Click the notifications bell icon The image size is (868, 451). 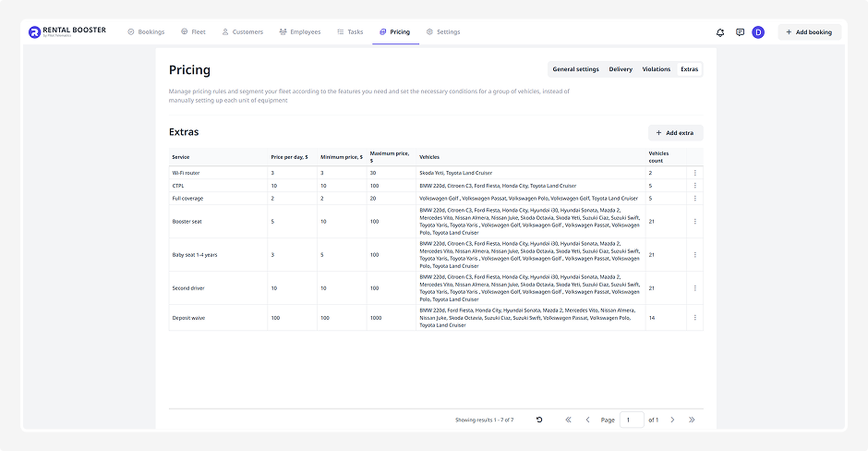tap(720, 32)
